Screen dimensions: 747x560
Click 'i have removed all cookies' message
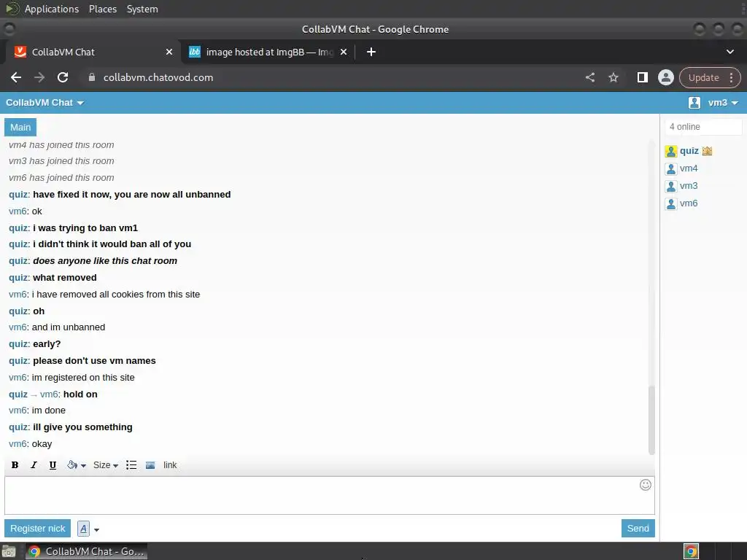click(116, 295)
